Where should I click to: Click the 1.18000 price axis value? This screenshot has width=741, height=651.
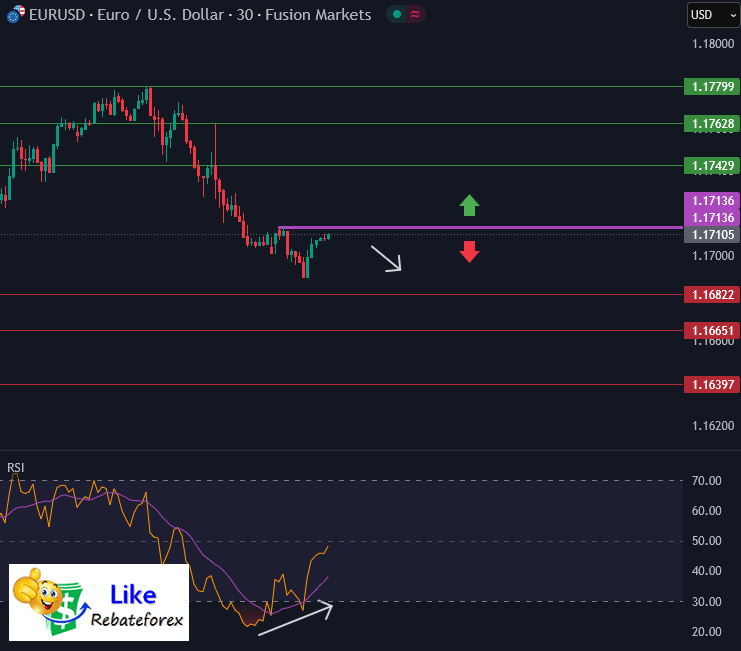(x=713, y=44)
